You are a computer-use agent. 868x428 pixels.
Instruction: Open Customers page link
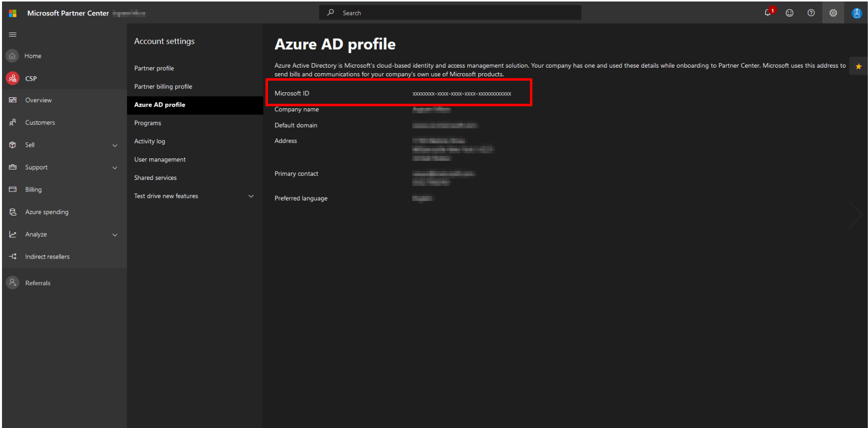(x=40, y=123)
